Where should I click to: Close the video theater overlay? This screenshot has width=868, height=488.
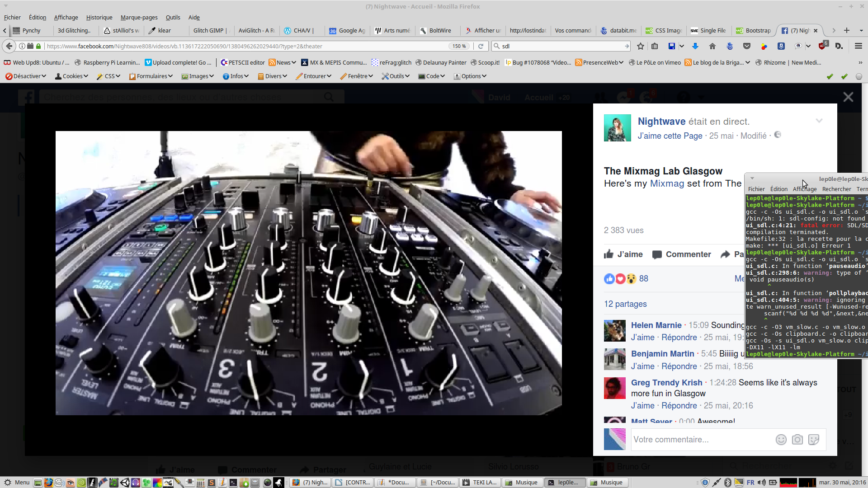point(848,97)
